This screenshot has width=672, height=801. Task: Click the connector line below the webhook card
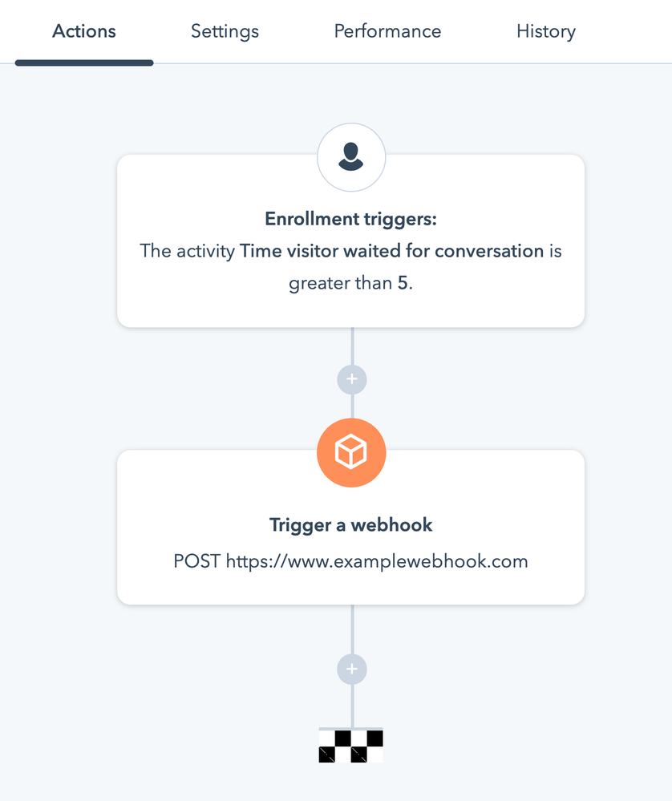click(352, 629)
